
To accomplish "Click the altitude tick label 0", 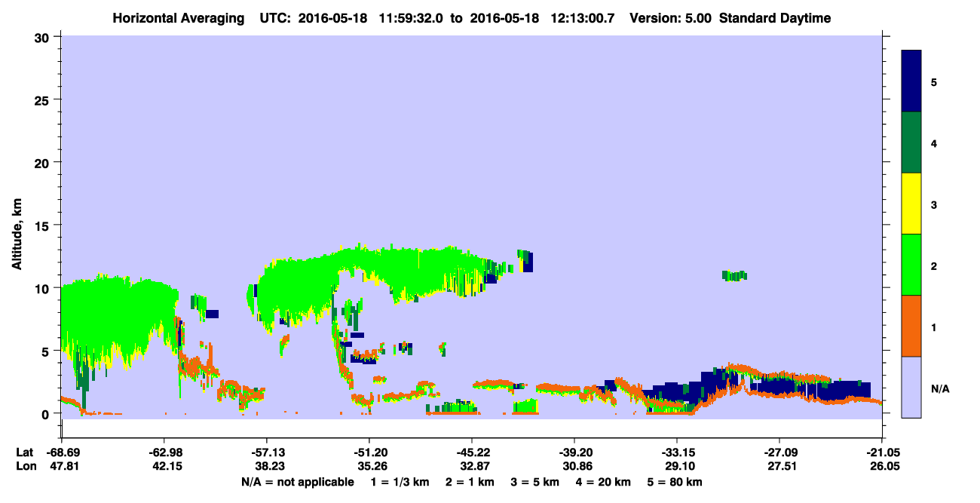I will coord(47,413).
